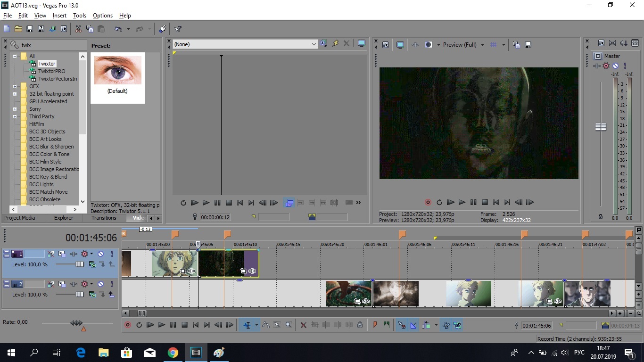644x362 pixels.
Task: Cut selection with the scissors icon
Action: tap(78, 29)
